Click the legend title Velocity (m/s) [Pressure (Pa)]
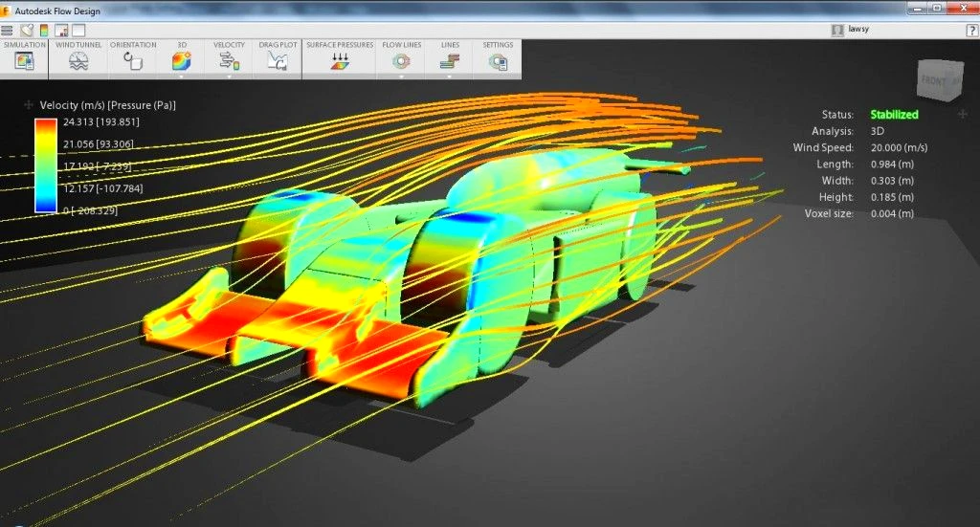 tap(107, 105)
